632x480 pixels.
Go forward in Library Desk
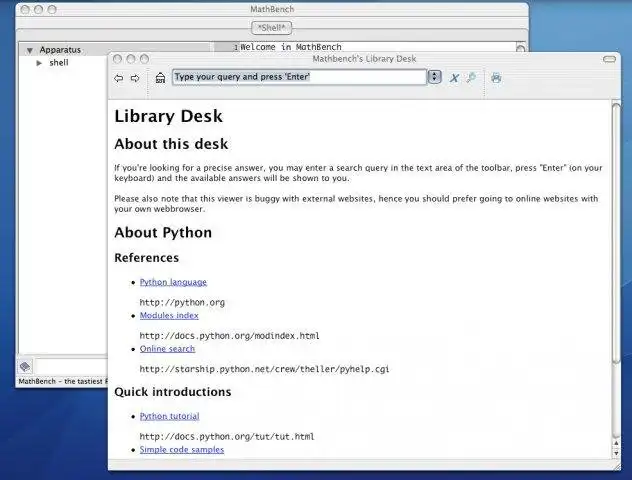point(135,78)
